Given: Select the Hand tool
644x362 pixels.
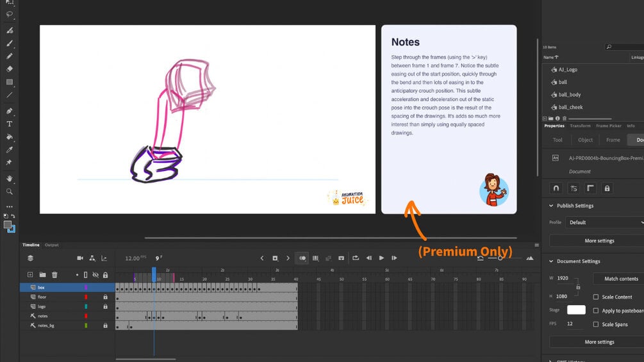Looking at the screenshot, I should point(10,179).
